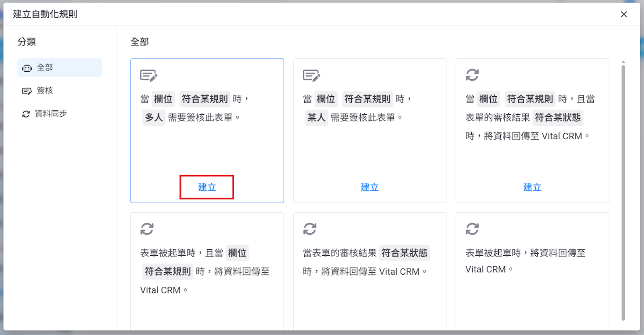Click 建立 on the 某人 approval rule
Screen dimensions: 644x335
(x=369, y=187)
